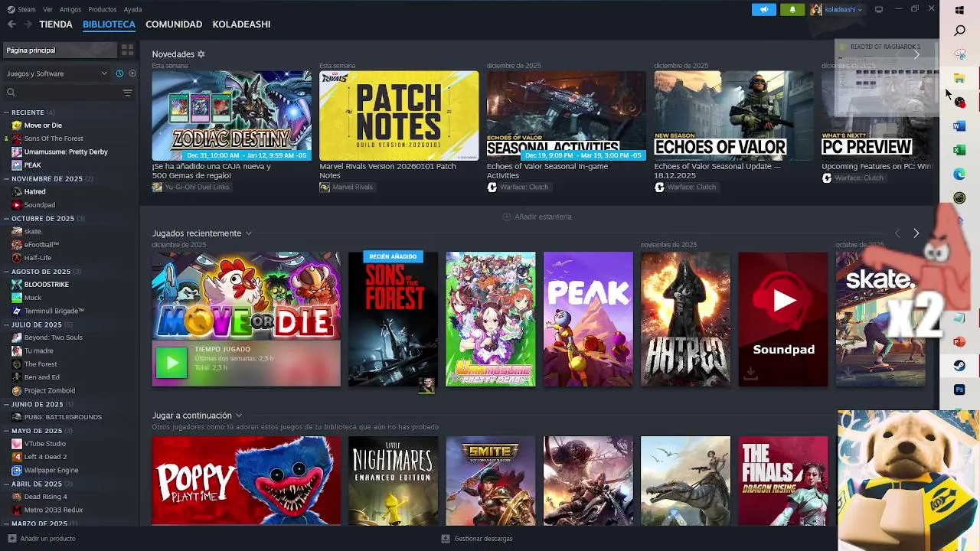Open the green notifications bell
Screen dimensions: 980x551
coord(792,9)
